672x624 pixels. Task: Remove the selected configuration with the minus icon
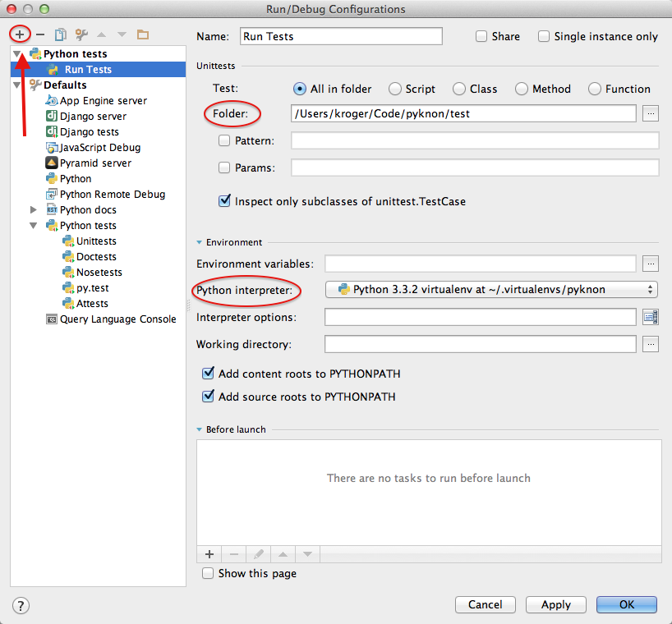40,34
